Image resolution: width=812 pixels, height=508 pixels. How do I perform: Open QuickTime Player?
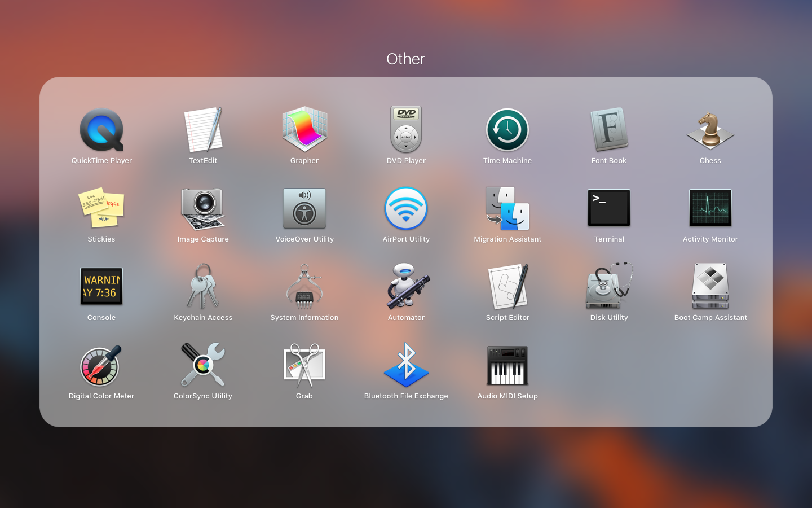pos(101,130)
